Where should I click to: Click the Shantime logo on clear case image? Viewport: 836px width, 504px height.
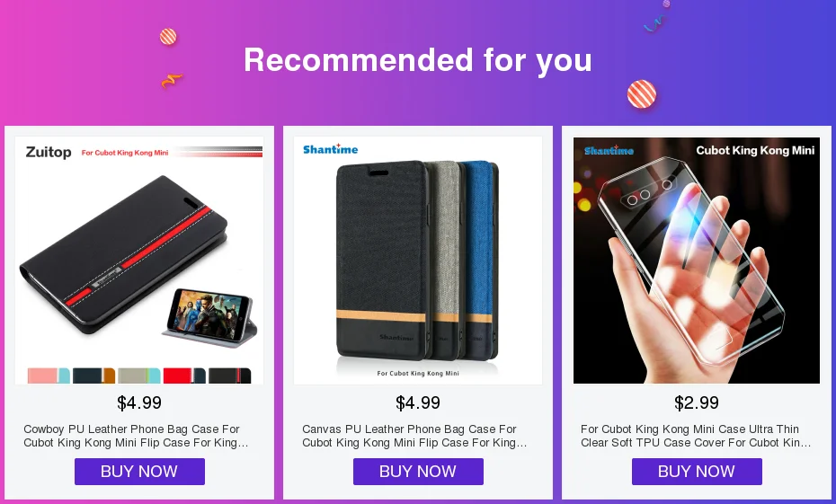(x=609, y=150)
